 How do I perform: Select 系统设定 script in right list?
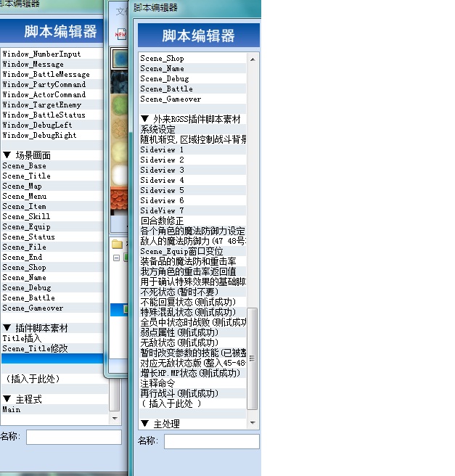pyautogui.click(x=193, y=129)
